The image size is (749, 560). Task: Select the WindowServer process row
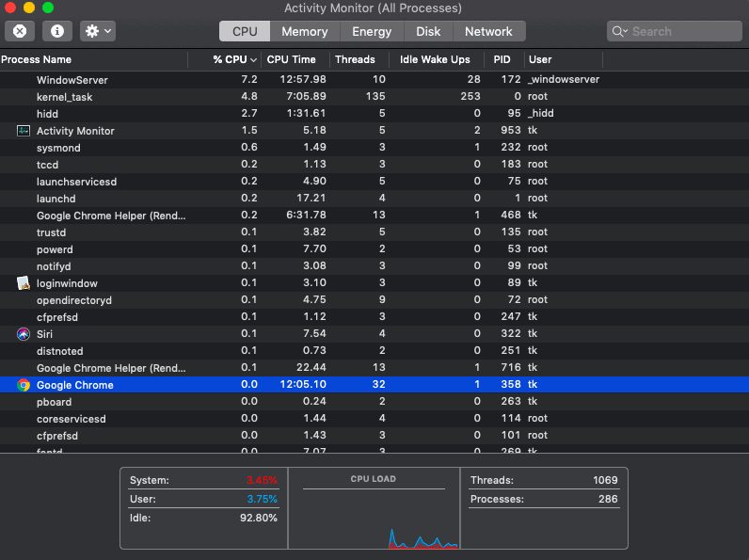pyautogui.click(x=374, y=80)
